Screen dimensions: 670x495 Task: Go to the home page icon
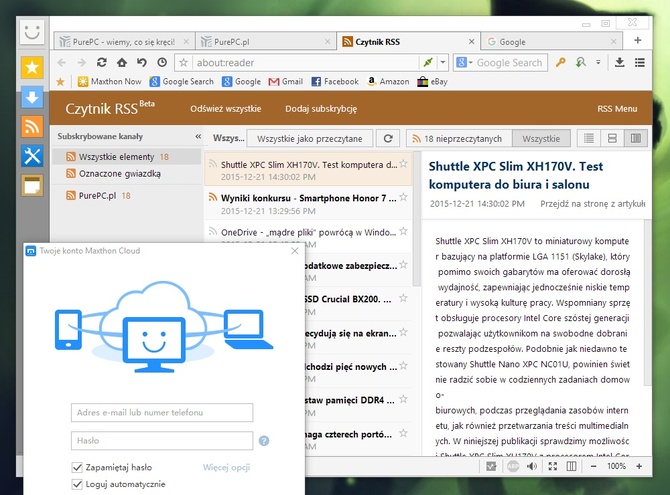pos(122,62)
